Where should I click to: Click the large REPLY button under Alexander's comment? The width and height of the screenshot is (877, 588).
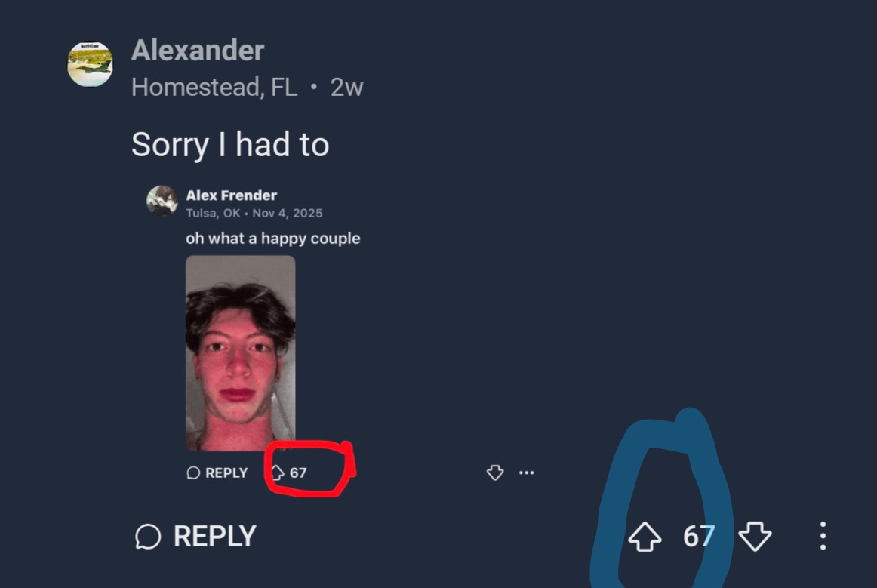coord(195,536)
